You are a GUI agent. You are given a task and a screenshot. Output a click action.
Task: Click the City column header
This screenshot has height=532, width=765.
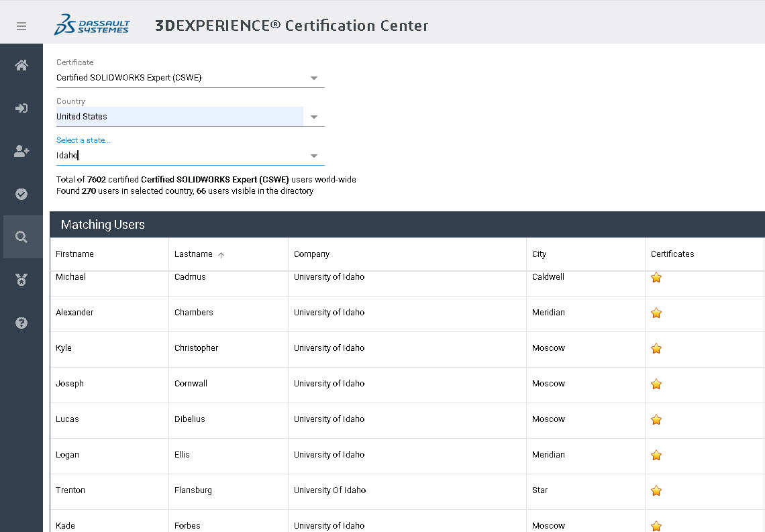point(539,254)
